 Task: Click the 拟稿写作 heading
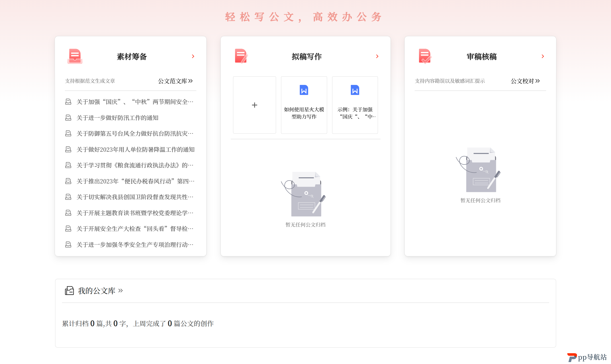point(307,57)
